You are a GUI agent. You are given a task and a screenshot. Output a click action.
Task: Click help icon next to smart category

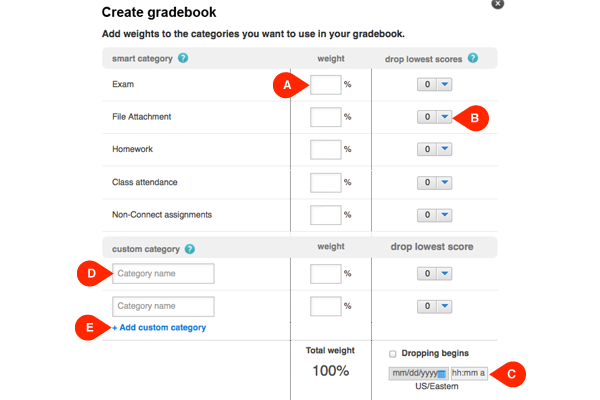(x=183, y=58)
